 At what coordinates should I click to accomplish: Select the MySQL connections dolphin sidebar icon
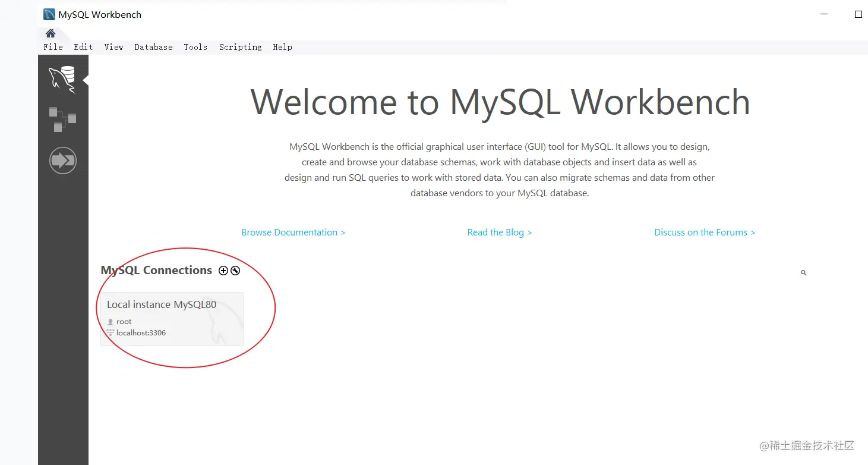click(x=62, y=80)
